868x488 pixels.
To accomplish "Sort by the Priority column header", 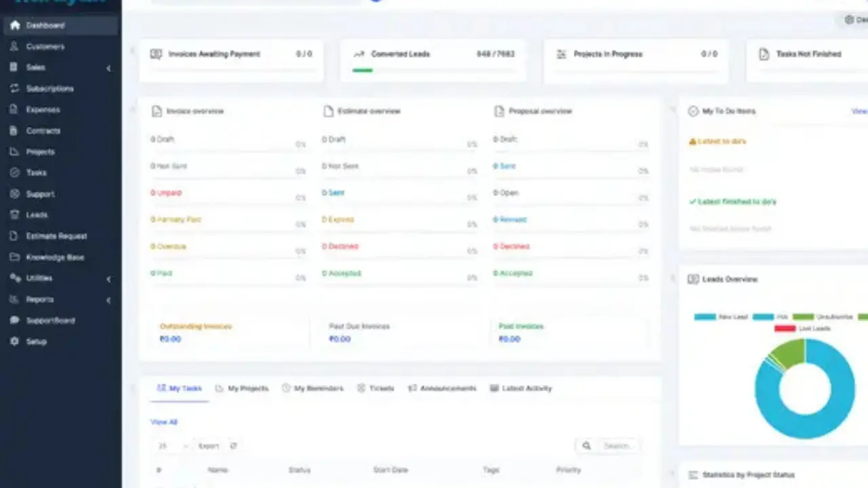I will tap(569, 470).
